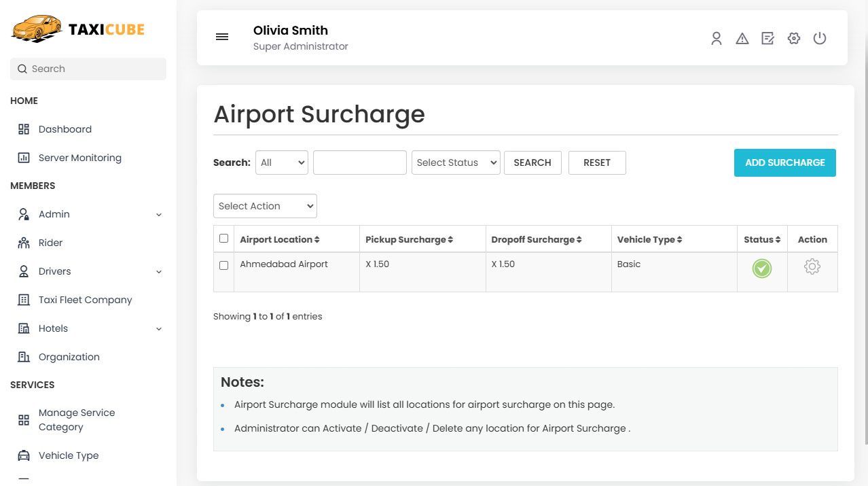Click the search keyword text field
This screenshot has width=868, height=486.
click(x=359, y=162)
